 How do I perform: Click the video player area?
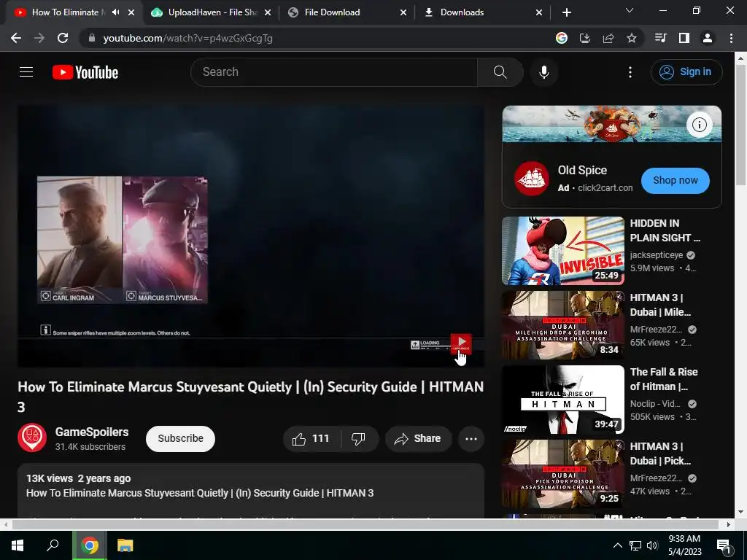click(251, 236)
